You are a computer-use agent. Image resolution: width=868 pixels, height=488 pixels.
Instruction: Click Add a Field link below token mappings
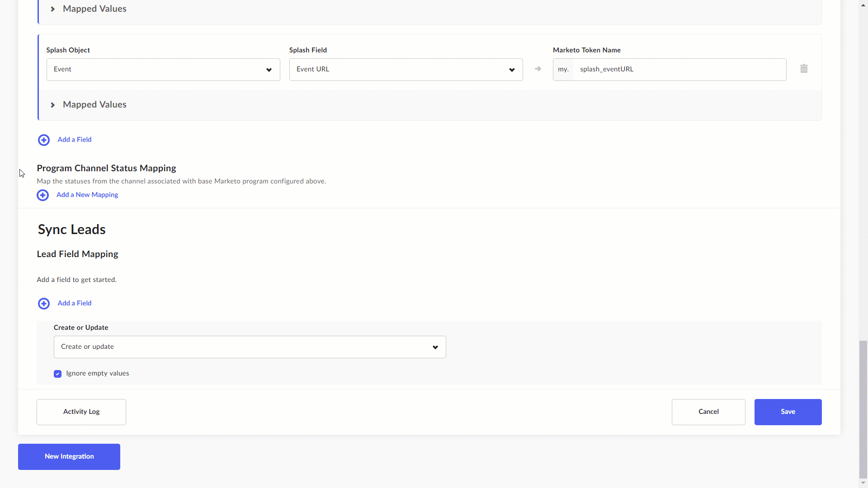click(x=75, y=140)
